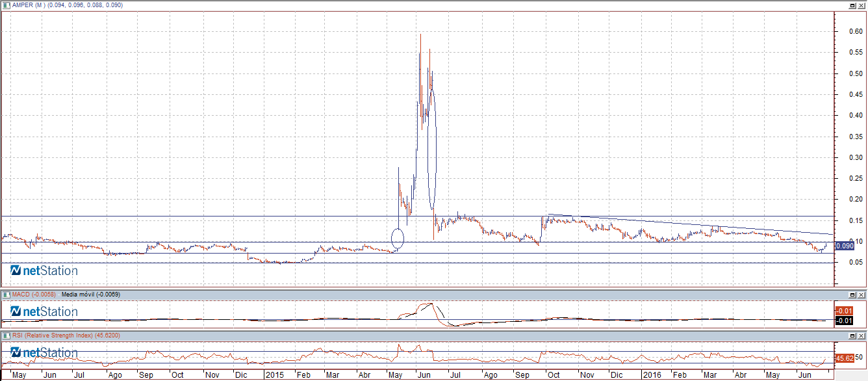Click the 2015 label on time axis

point(274,375)
